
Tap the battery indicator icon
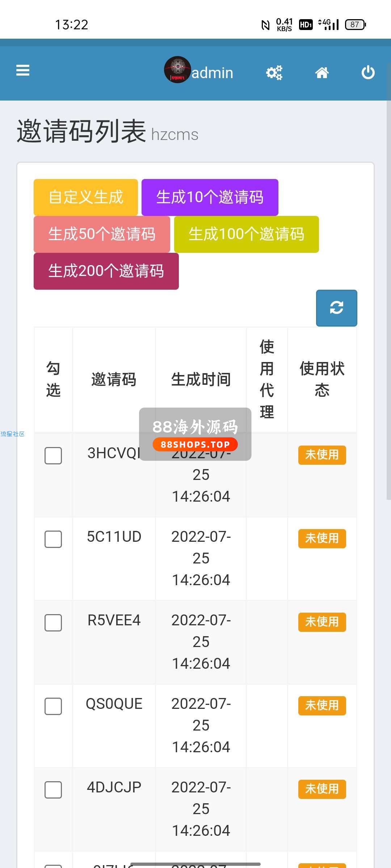coord(356,25)
